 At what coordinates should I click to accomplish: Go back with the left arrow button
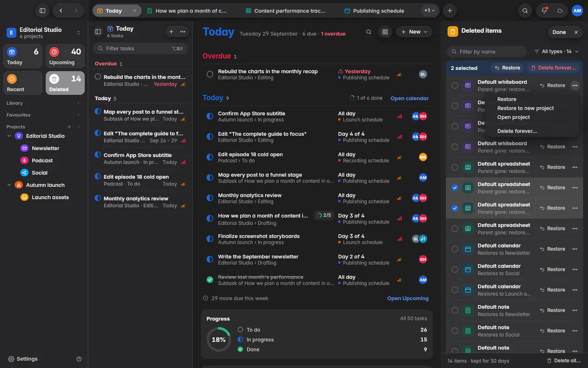(61, 11)
